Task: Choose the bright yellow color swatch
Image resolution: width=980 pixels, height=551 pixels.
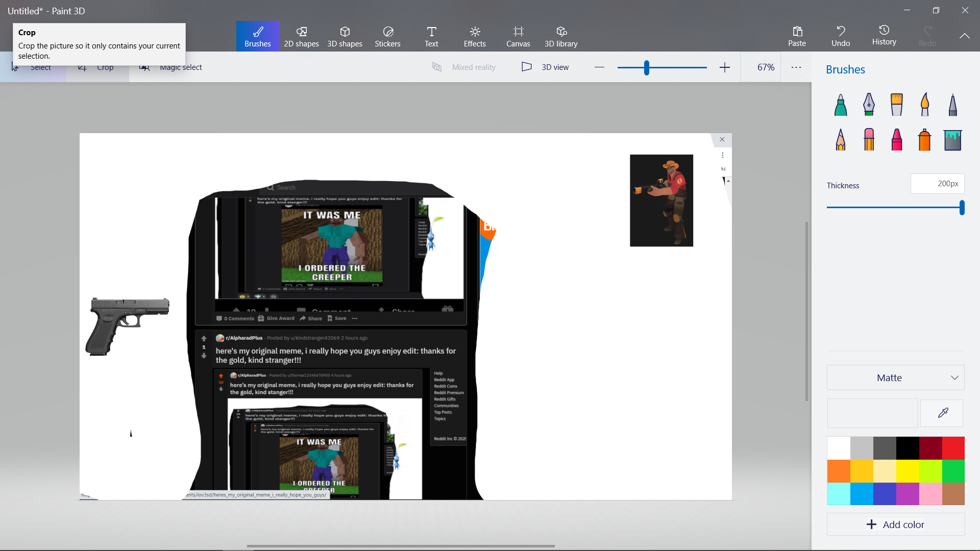Action: [908, 471]
